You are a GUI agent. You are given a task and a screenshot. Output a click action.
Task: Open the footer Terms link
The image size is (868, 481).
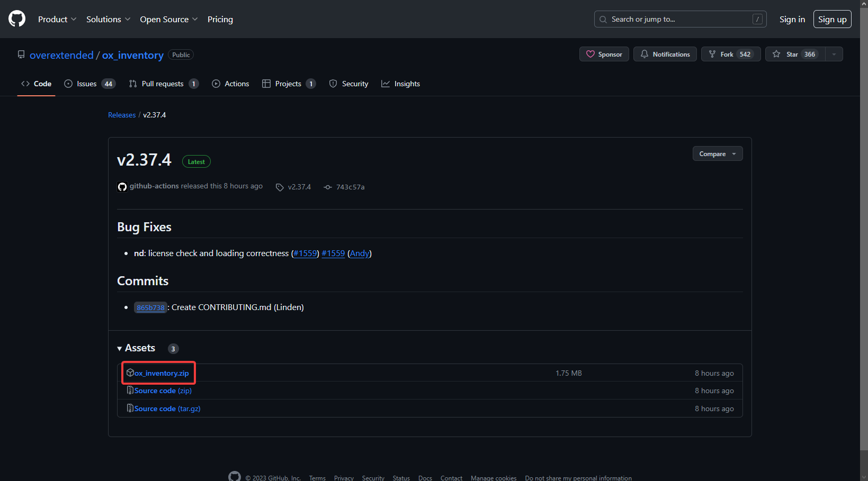point(317,478)
